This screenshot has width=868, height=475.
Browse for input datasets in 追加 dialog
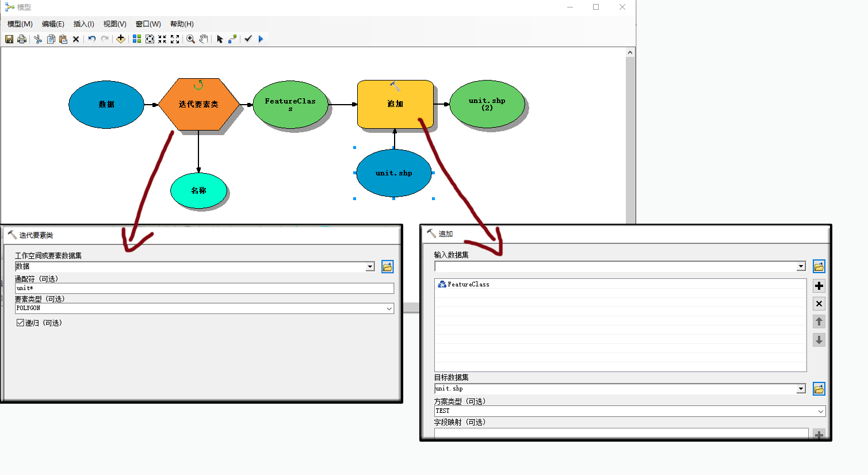coord(819,266)
